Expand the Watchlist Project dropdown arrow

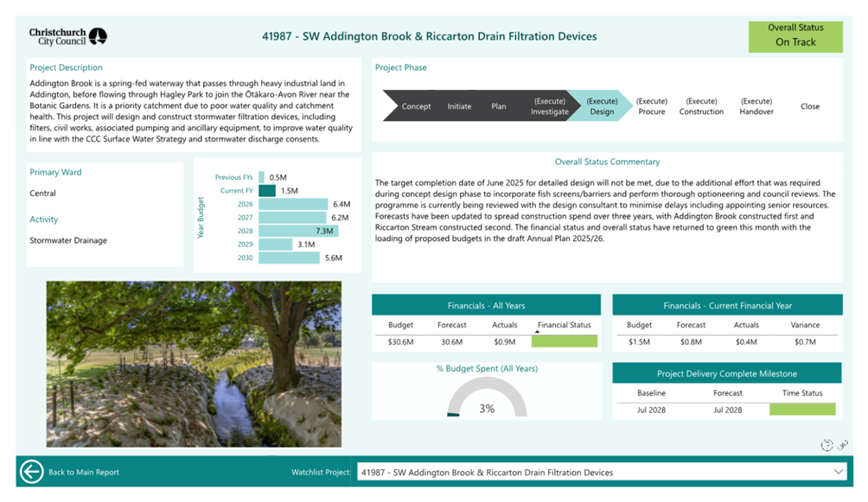[x=838, y=472]
